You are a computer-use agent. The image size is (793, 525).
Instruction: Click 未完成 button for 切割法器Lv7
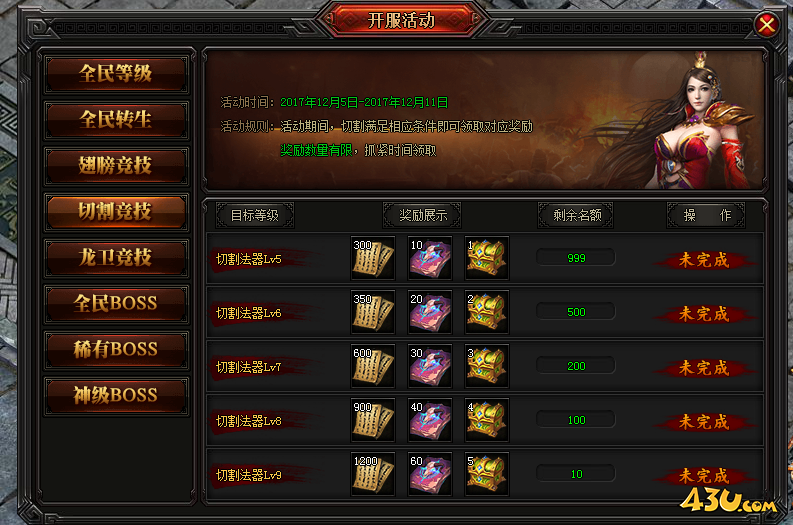(704, 368)
